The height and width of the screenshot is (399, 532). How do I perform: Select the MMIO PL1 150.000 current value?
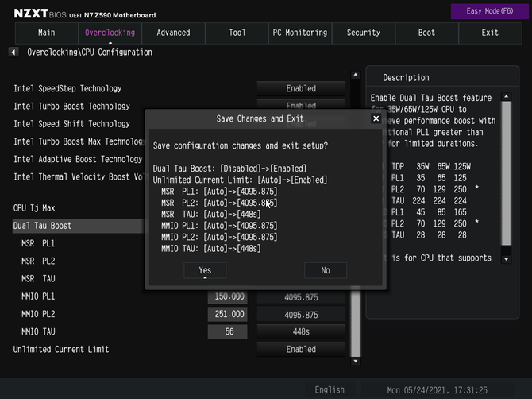coord(228,296)
